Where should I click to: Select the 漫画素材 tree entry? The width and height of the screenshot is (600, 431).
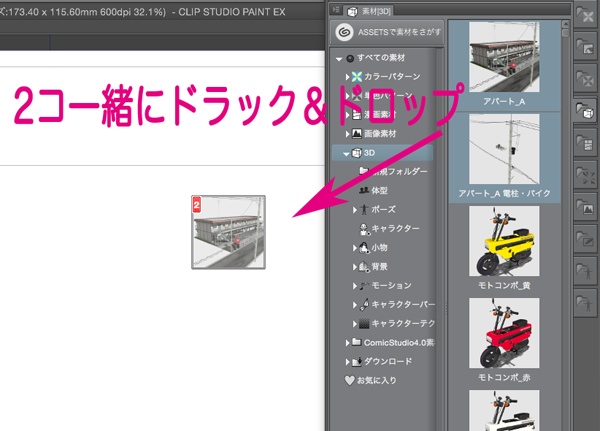pyautogui.click(x=374, y=114)
